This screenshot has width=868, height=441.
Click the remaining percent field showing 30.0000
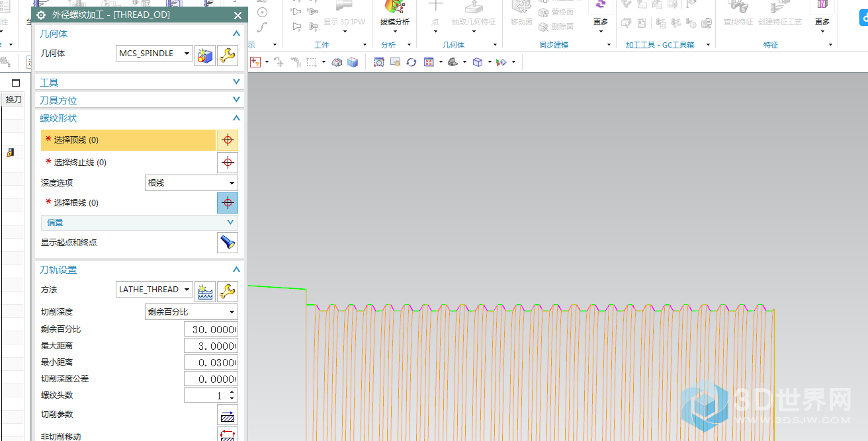(210, 329)
